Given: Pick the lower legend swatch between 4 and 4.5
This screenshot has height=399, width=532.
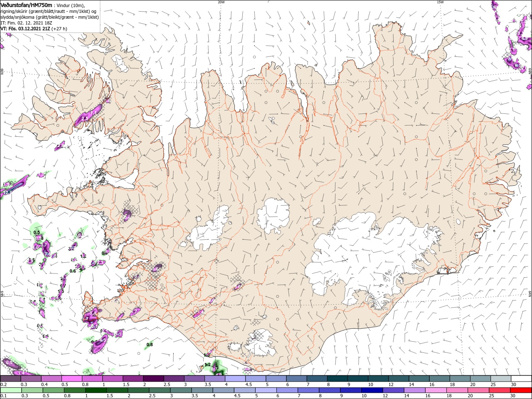Looking at the screenshot, I should tap(224, 390).
